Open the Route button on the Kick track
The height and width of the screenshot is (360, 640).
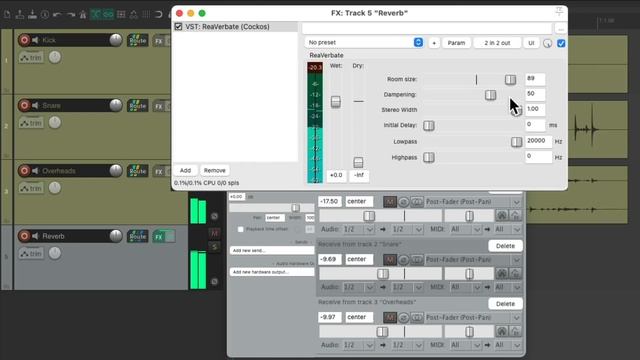[138, 40]
